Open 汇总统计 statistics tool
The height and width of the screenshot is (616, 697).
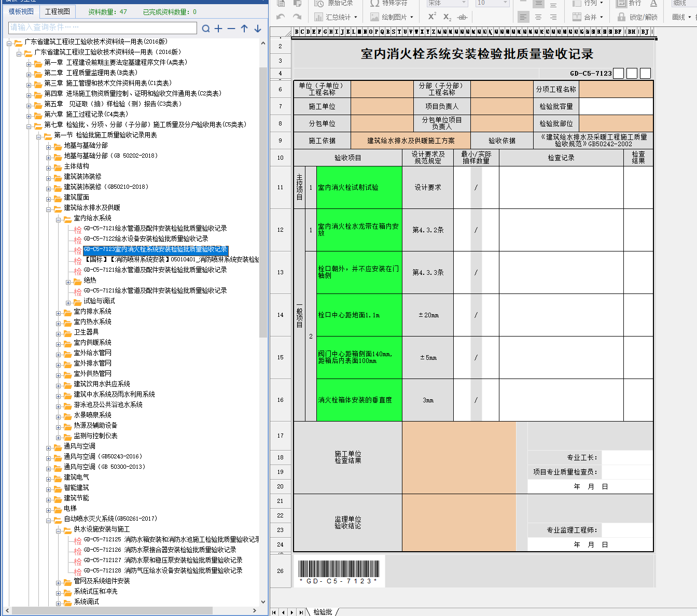tap(335, 17)
